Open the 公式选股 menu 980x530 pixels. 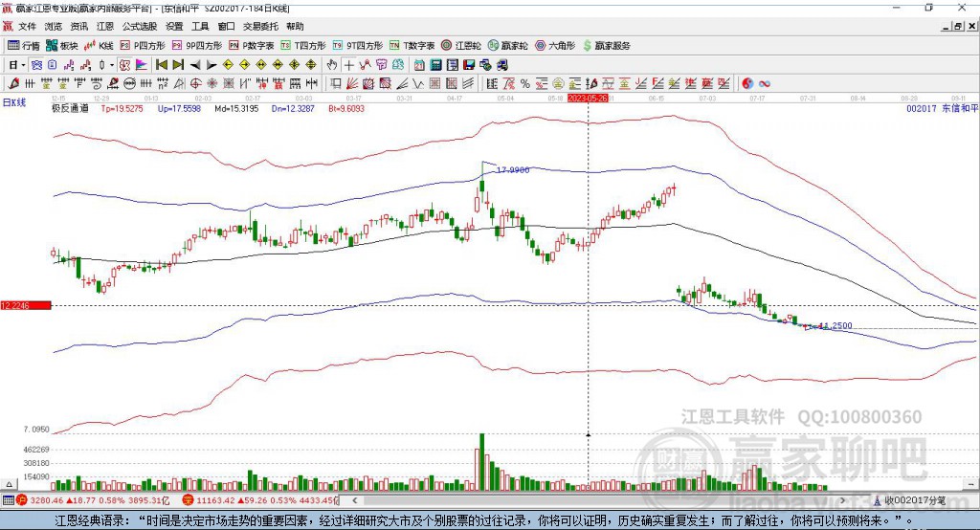pyautogui.click(x=140, y=26)
